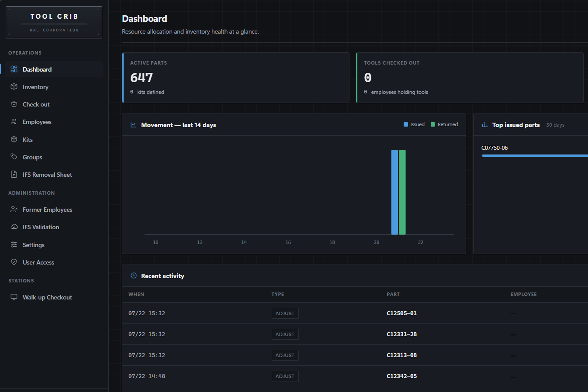The width and height of the screenshot is (588, 392).
Task: Click the ADJUST badge for C12505-01
Action: [285, 313]
